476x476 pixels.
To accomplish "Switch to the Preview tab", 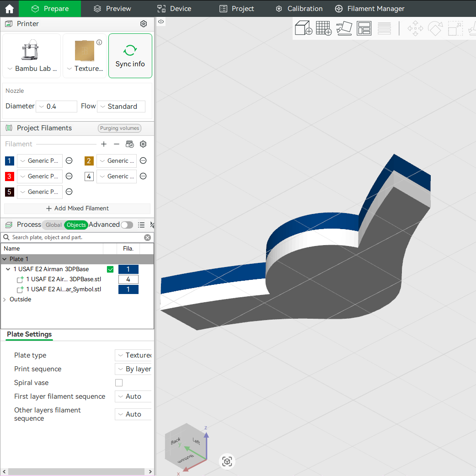I will tap(112, 9).
